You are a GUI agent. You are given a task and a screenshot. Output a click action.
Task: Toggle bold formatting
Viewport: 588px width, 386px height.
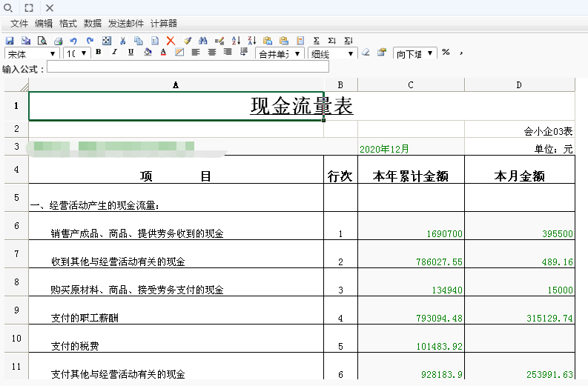(x=98, y=53)
